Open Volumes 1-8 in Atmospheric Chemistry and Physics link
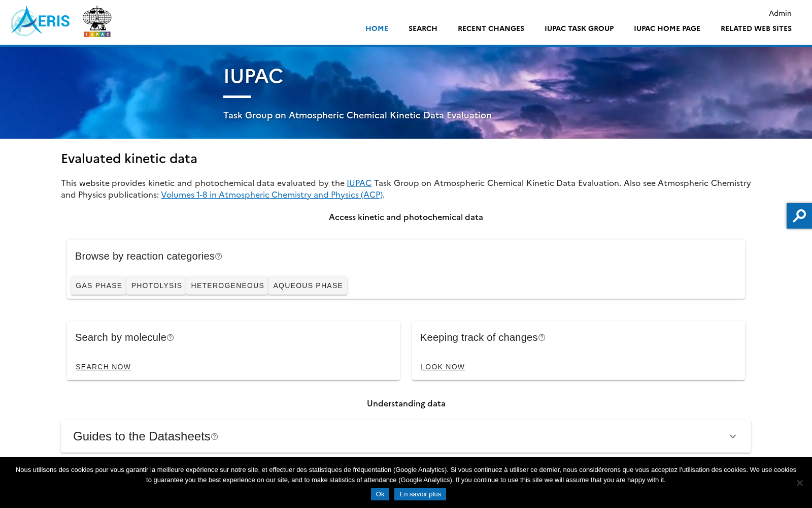The height and width of the screenshot is (508, 812). coord(272,195)
